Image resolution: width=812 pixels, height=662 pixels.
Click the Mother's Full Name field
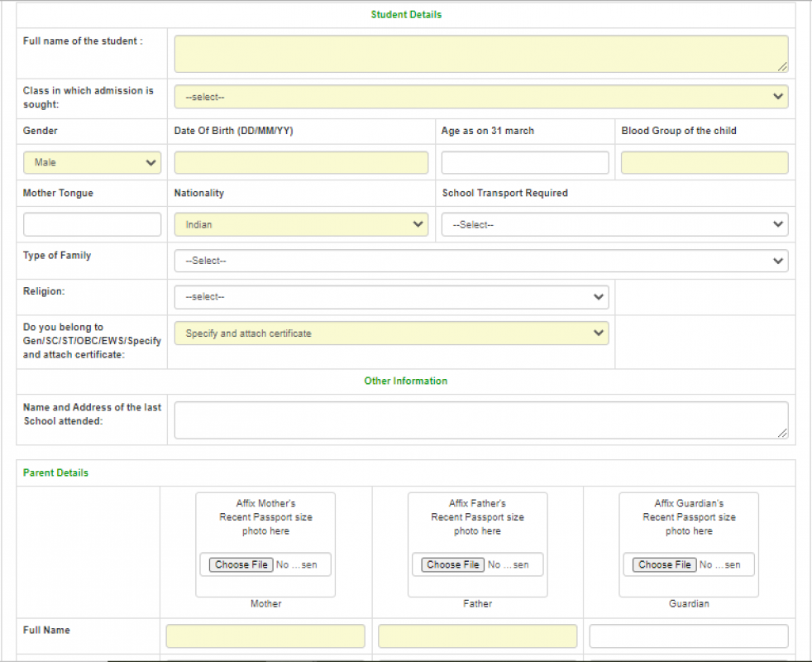[x=265, y=636]
